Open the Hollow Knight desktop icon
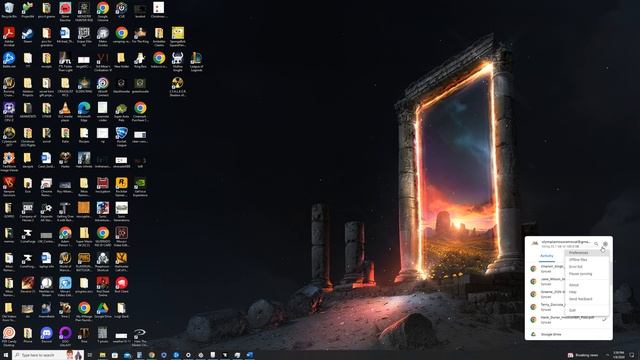 point(178,61)
